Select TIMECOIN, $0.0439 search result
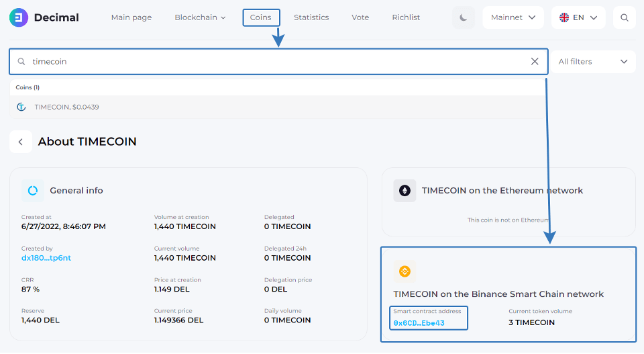644x354 pixels. [x=278, y=107]
